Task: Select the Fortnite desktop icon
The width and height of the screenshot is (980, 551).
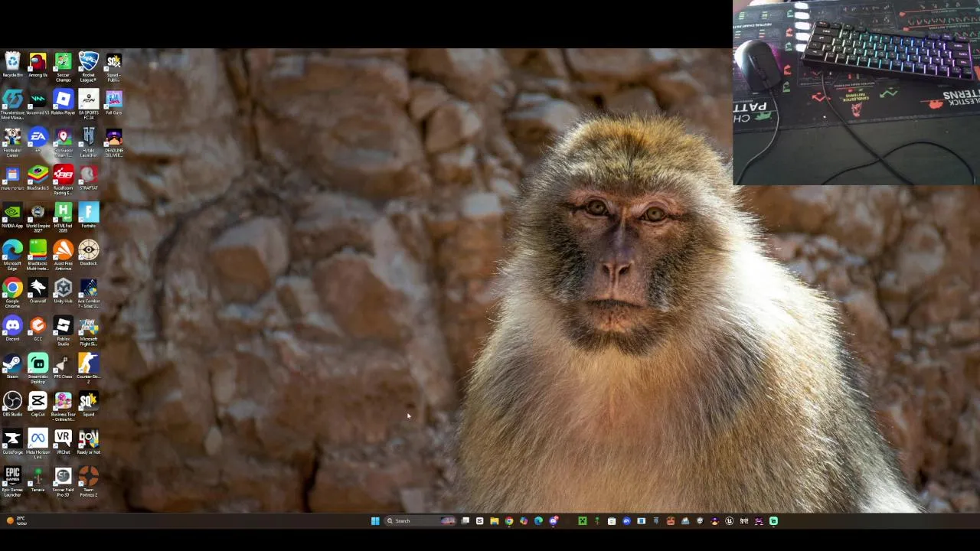Action: pyautogui.click(x=88, y=215)
